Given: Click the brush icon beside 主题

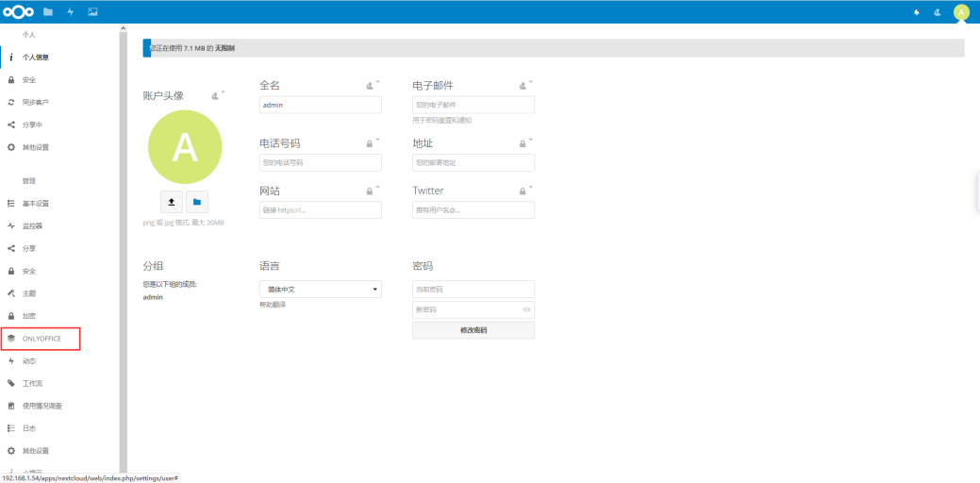Looking at the screenshot, I should pyautogui.click(x=10, y=293).
